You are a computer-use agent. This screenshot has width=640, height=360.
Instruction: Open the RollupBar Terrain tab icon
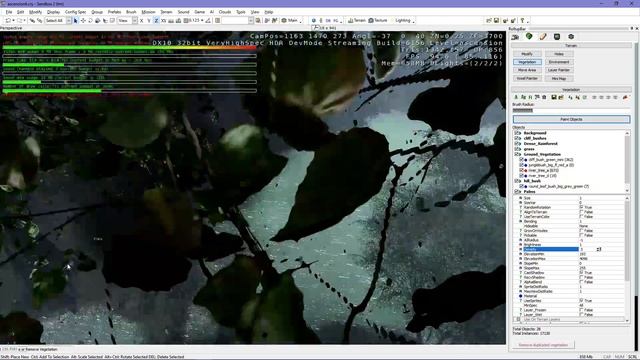point(529,37)
